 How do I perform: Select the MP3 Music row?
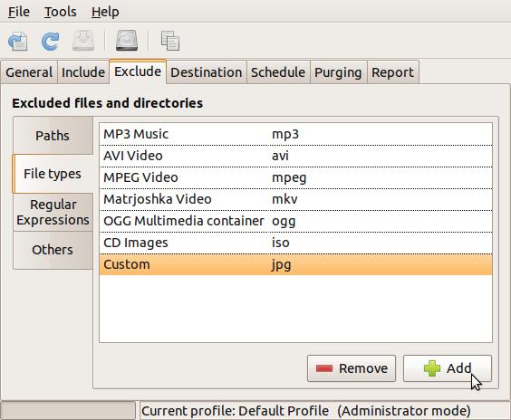295,134
